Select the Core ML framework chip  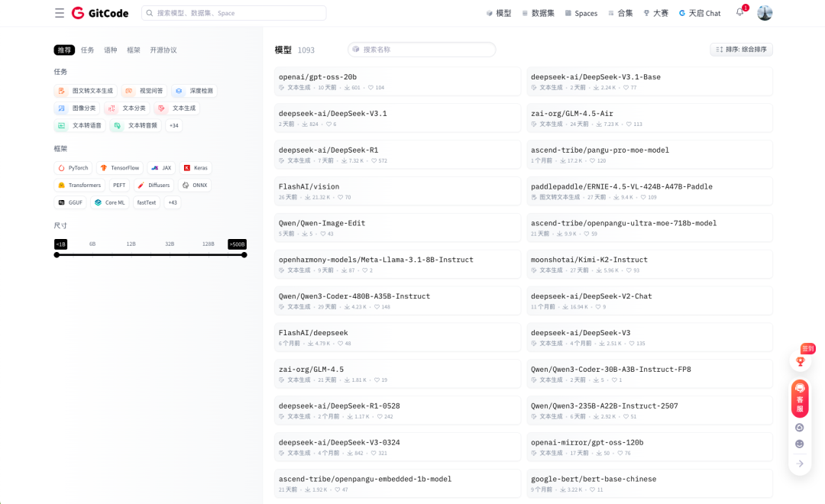[x=110, y=202]
